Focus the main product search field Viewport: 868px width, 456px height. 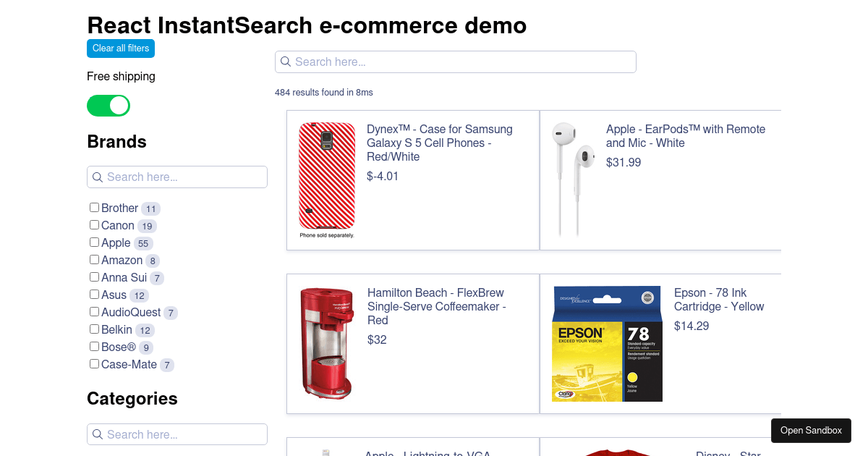tap(463, 62)
